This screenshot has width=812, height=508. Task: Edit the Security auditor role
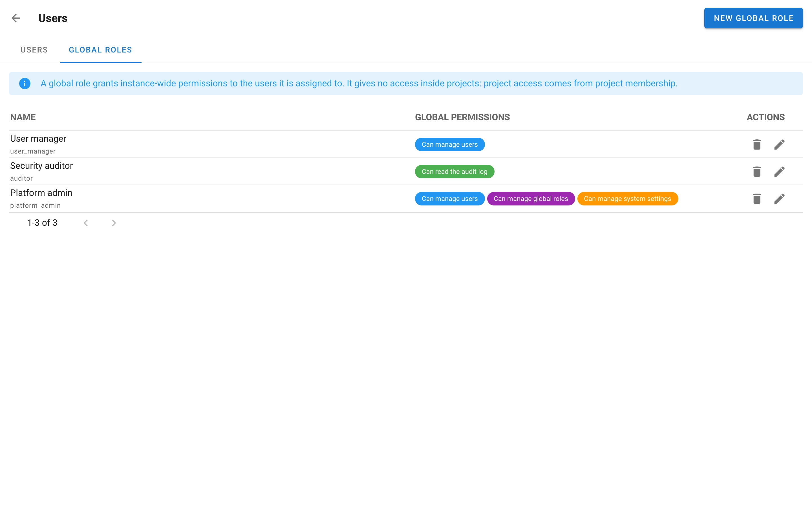[x=779, y=172]
